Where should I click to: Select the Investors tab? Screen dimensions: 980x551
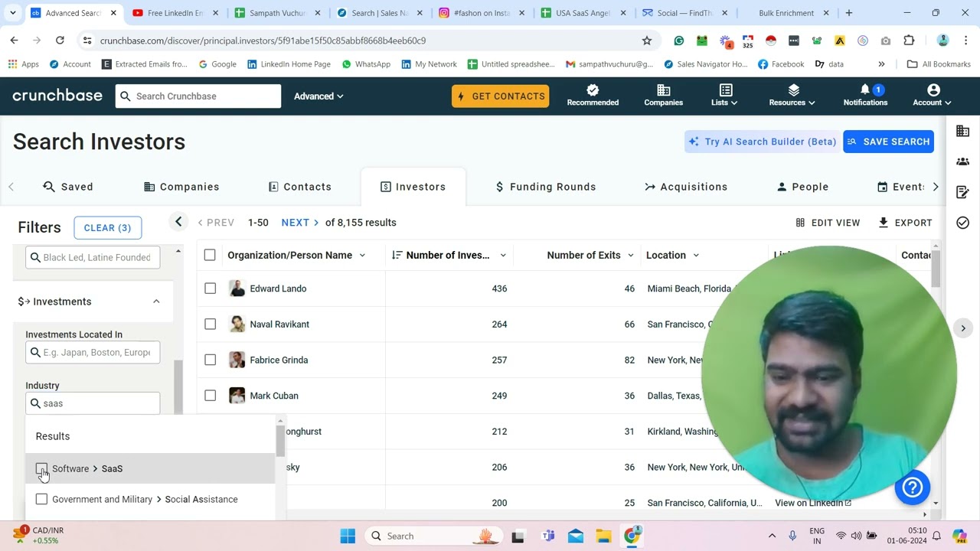413,187
